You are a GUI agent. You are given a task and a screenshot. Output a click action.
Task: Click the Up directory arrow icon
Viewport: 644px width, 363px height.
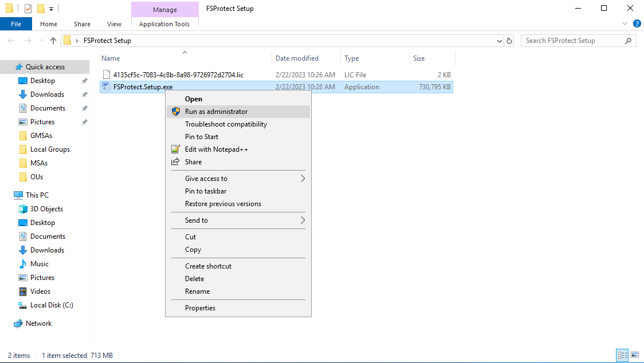(x=53, y=41)
